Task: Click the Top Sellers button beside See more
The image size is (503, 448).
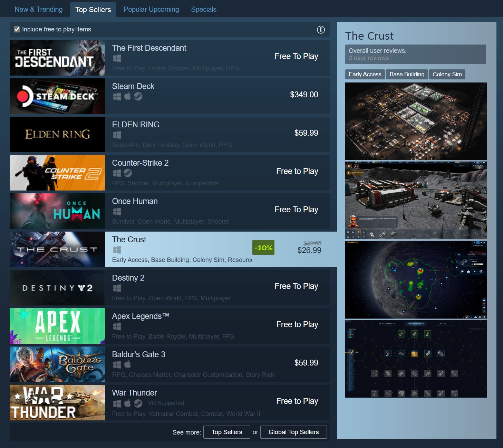Action: coord(227,432)
